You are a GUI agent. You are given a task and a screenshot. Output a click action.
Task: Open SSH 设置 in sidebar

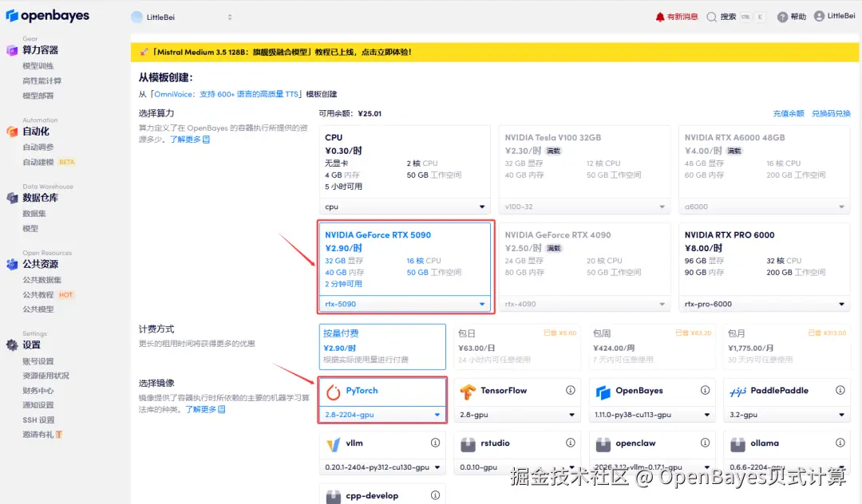[x=38, y=420]
